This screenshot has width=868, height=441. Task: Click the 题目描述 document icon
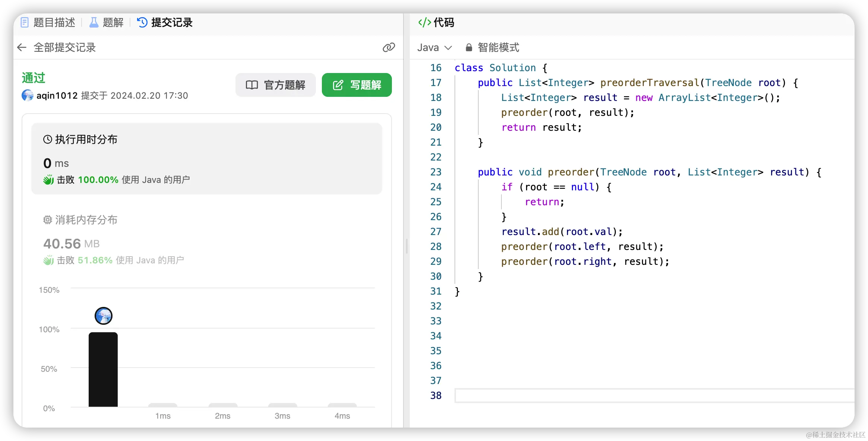pyautogui.click(x=25, y=22)
